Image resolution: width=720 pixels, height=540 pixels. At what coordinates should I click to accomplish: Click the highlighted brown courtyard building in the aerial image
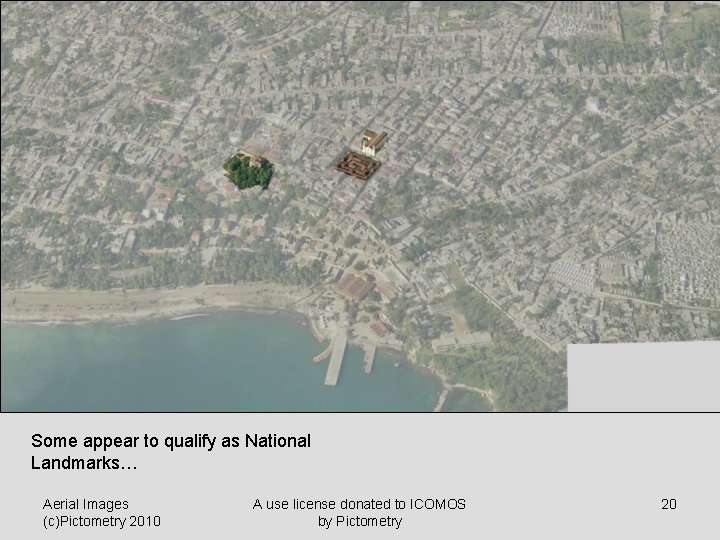click(x=359, y=165)
